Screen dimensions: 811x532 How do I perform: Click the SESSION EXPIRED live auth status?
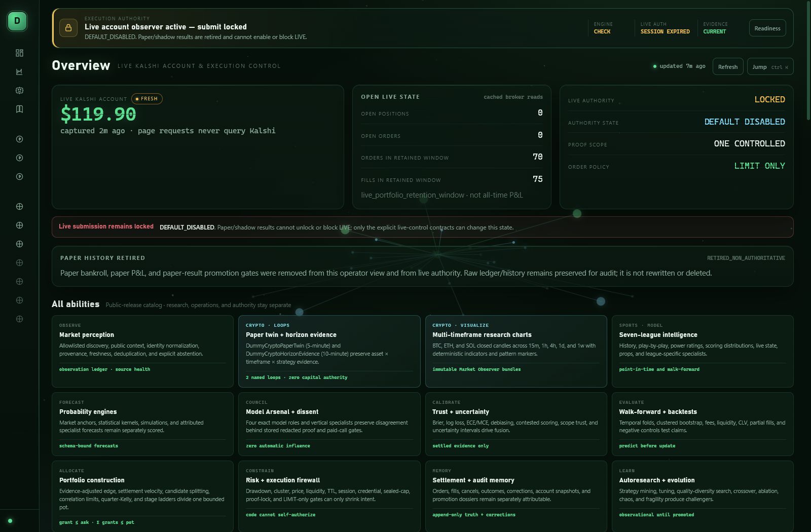[x=665, y=31]
